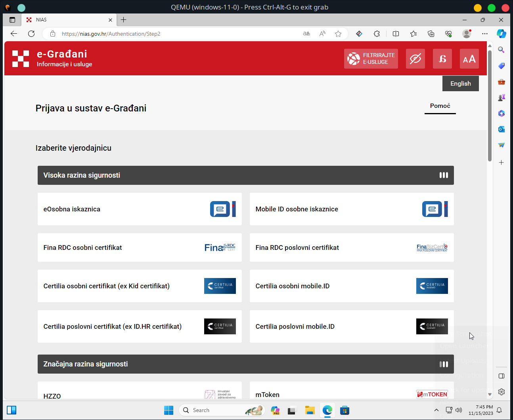Click eOsobna iskaznica eID logo icon
Screen dimensions: 513x420
point(223,209)
